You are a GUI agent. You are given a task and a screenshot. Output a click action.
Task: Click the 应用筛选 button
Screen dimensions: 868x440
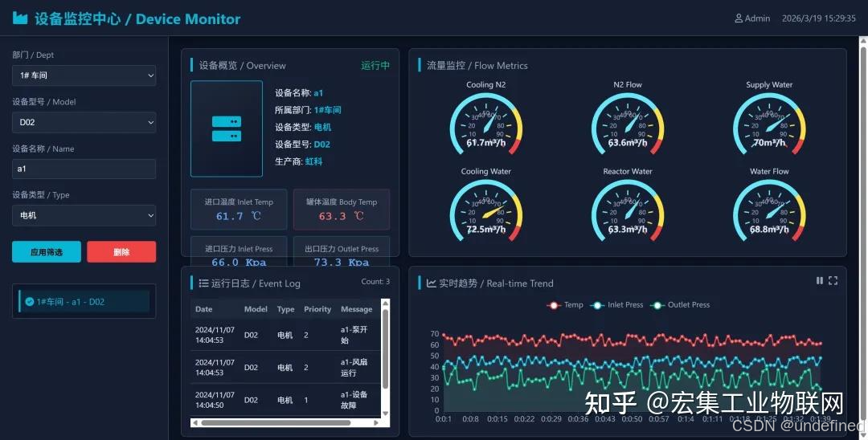[47, 251]
